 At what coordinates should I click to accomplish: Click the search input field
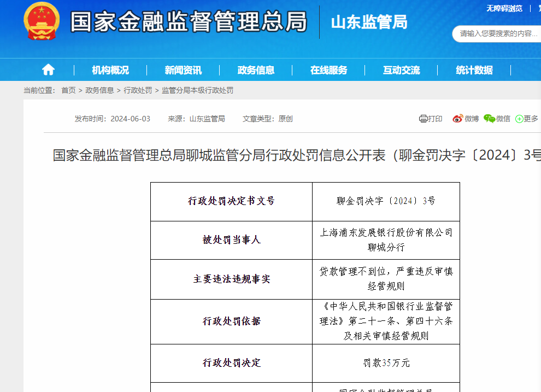pyautogui.click(x=497, y=33)
